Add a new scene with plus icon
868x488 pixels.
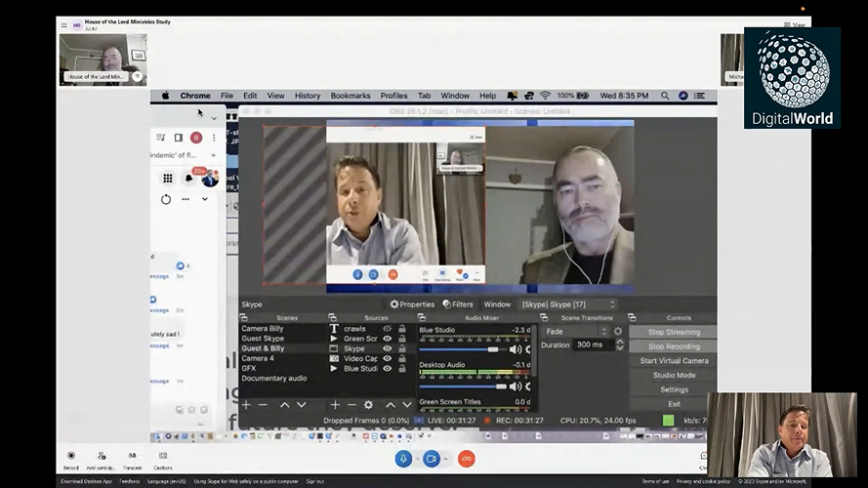coord(246,405)
